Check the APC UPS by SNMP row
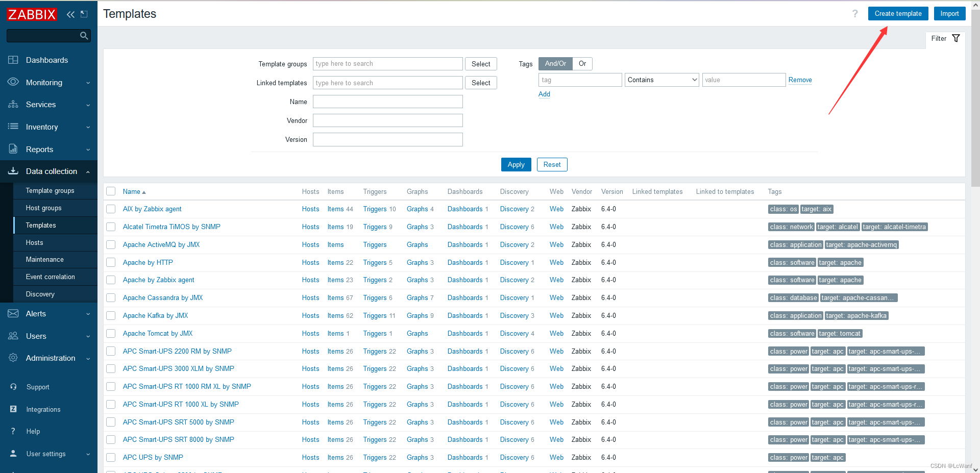The width and height of the screenshot is (980, 473). tap(111, 457)
